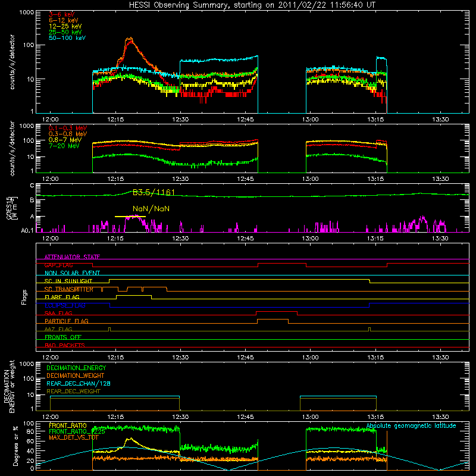This screenshot has width=476, height=476.
Task: Click the DECIMATION_WEIGHT legend label
Action: (x=76, y=376)
